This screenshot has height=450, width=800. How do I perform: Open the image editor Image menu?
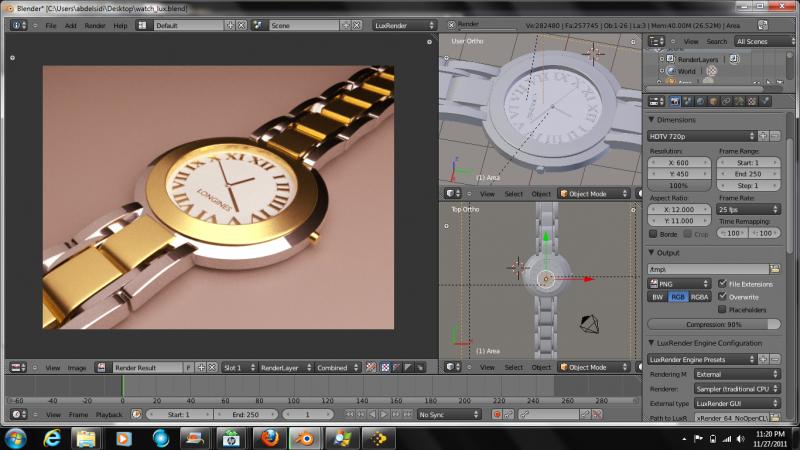tap(77, 368)
